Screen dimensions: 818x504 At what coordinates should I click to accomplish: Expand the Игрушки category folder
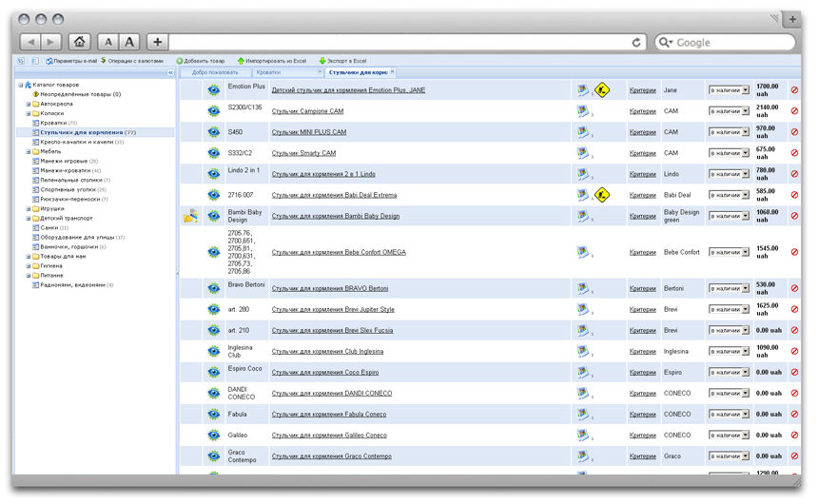pos(29,208)
